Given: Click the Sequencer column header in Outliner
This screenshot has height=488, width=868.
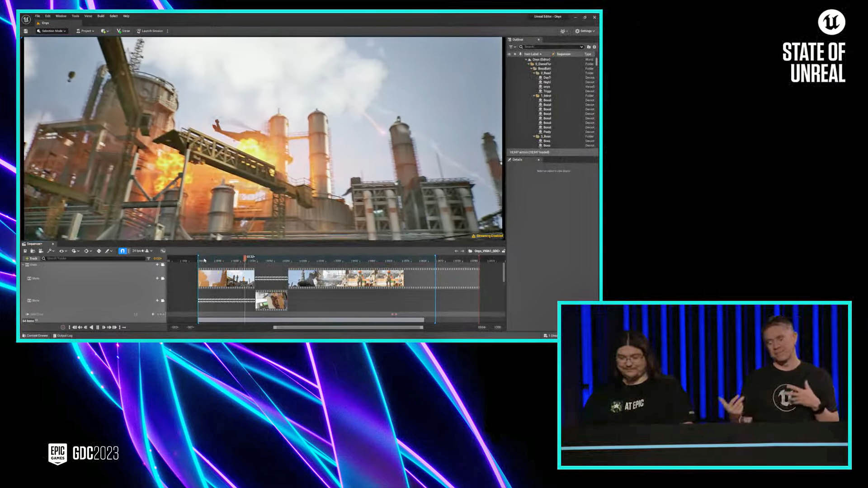Looking at the screenshot, I should [563, 54].
